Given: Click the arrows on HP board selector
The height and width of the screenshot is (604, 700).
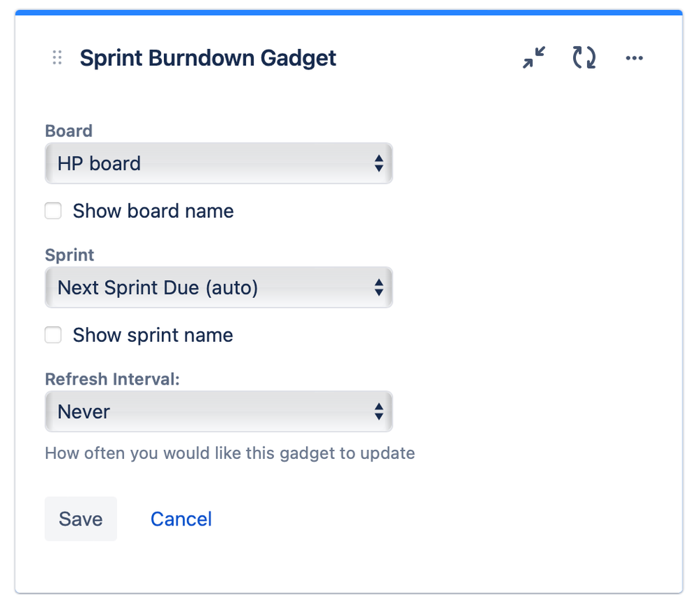Looking at the screenshot, I should click(x=378, y=163).
